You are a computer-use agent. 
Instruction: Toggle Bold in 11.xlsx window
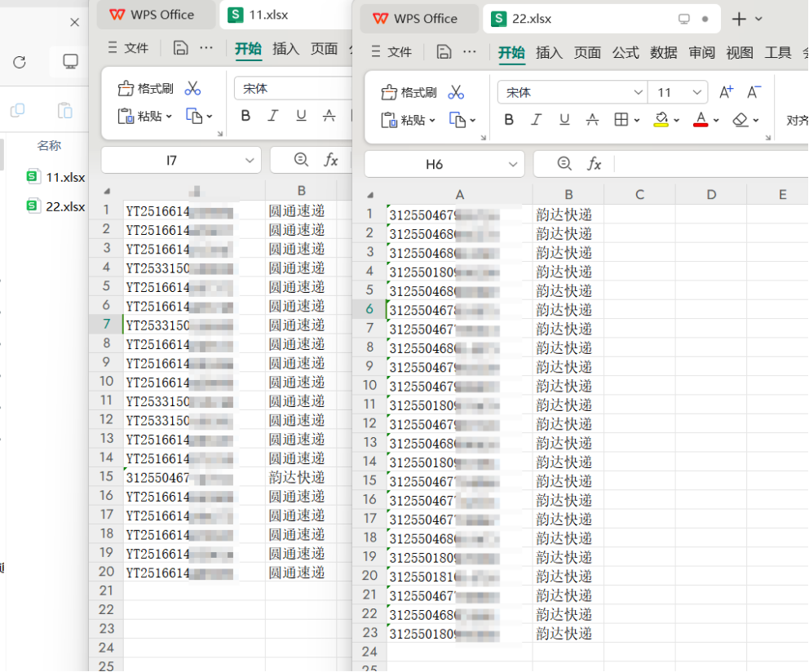(x=245, y=116)
